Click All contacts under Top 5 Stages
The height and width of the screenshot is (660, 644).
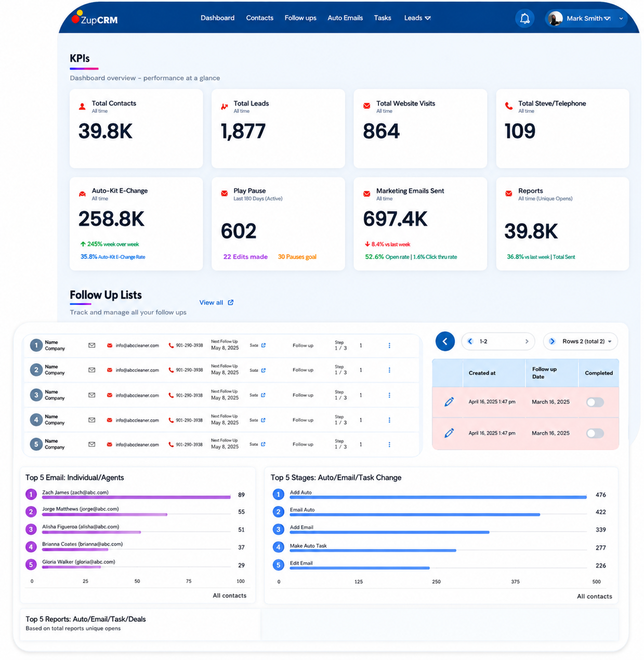click(594, 597)
